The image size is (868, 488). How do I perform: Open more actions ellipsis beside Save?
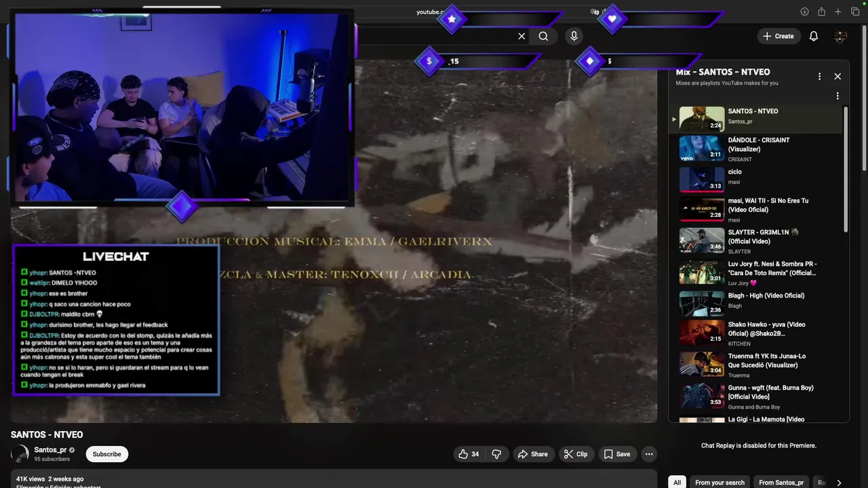[649, 454]
